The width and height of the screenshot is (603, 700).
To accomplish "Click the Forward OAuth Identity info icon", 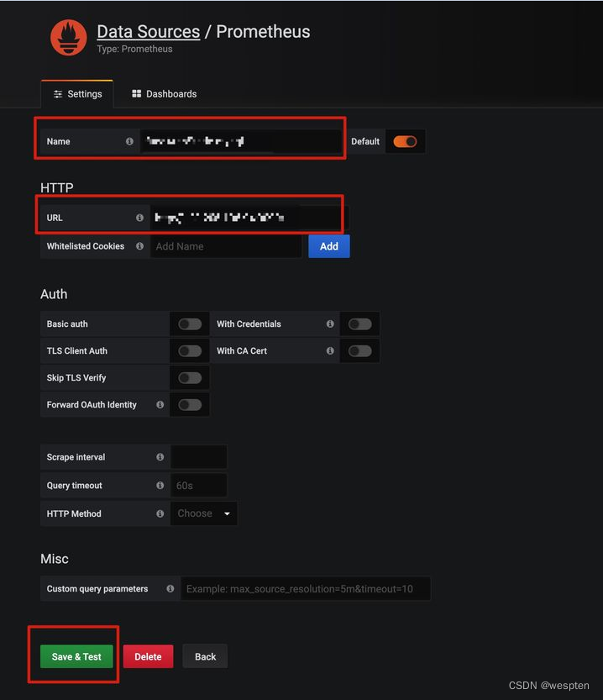I will click(160, 404).
